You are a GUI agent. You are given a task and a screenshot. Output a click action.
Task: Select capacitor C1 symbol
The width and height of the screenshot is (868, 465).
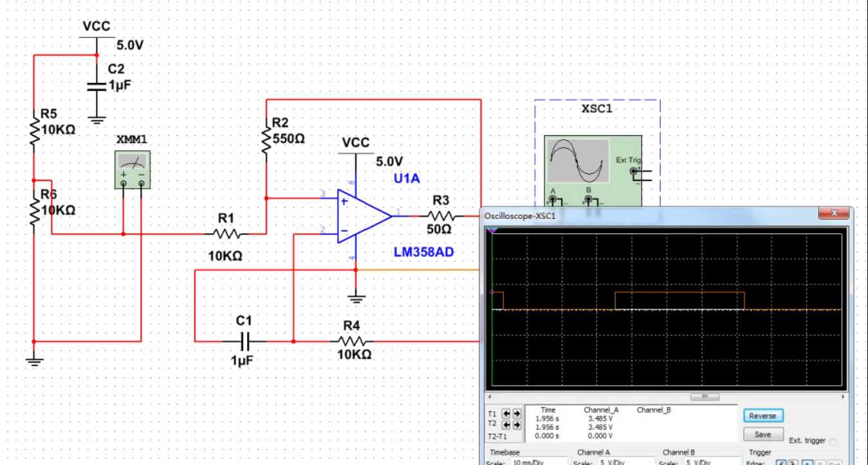pyautogui.click(x=244, y=341)
